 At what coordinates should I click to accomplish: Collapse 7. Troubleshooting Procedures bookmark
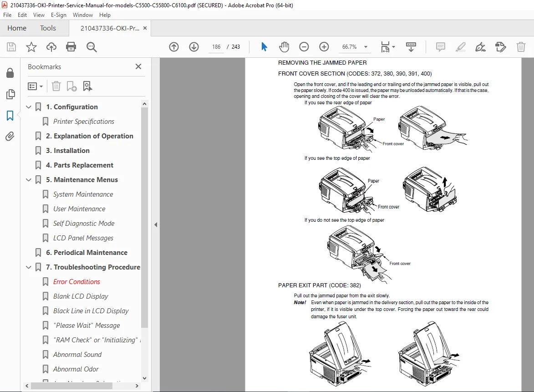[x=29, y=267]
